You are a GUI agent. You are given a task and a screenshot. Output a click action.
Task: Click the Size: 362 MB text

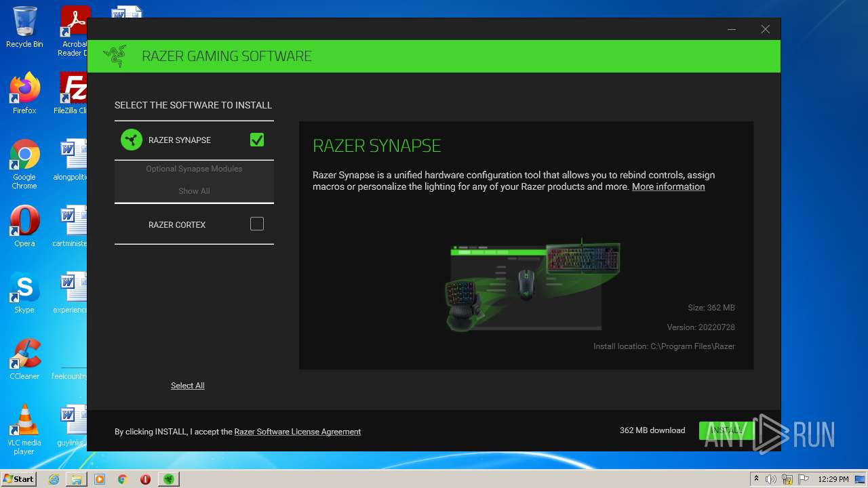711,308
